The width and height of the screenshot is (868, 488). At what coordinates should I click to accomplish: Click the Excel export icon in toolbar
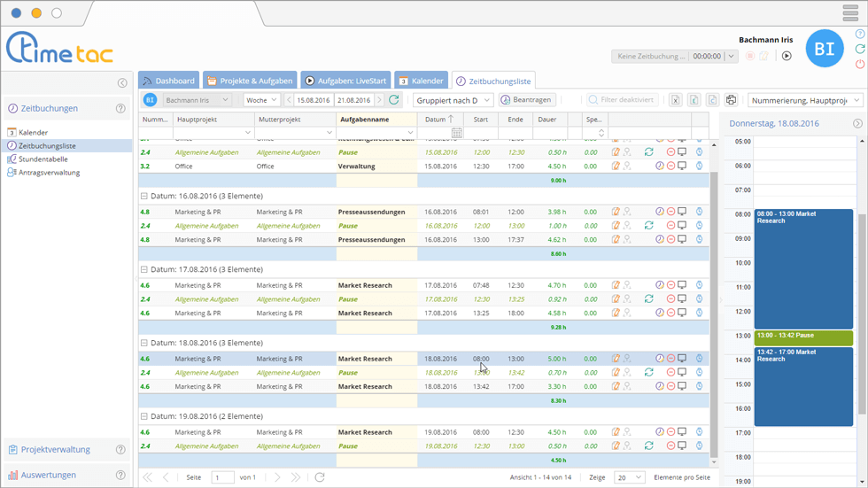pos(675,100)
